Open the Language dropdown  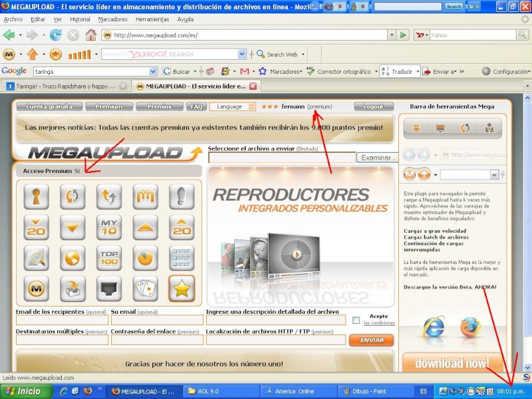click(232, 106)
